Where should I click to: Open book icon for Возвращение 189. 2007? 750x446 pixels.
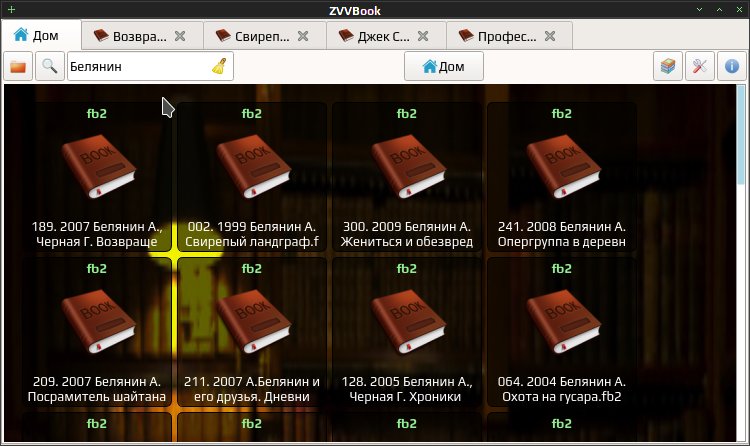99,167
